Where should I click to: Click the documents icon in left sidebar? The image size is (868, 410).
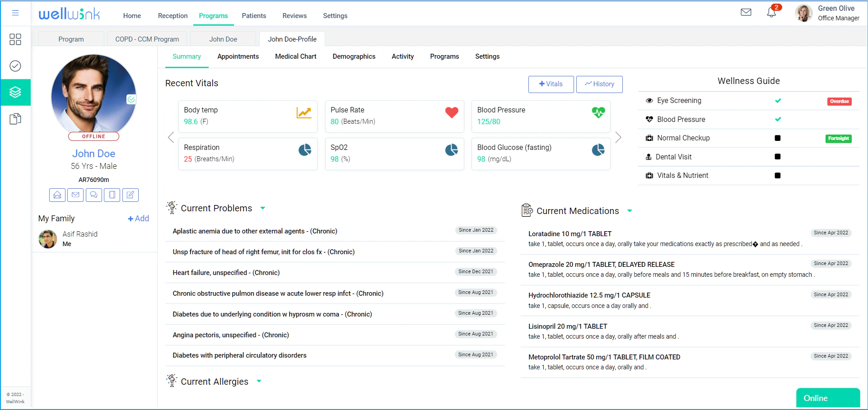(x=15, y=118)
